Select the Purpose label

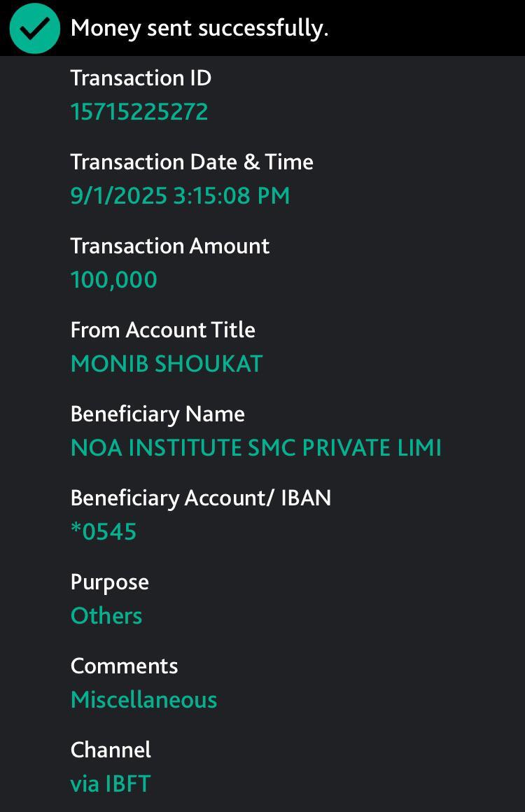click(x=110, y=582)
